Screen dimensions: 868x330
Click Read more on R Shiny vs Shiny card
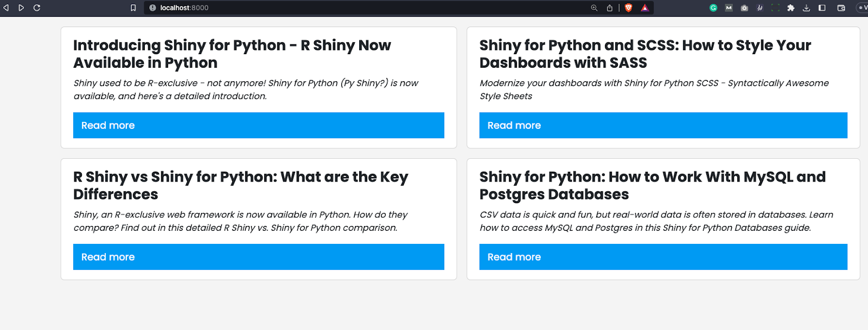click(259, 257)
